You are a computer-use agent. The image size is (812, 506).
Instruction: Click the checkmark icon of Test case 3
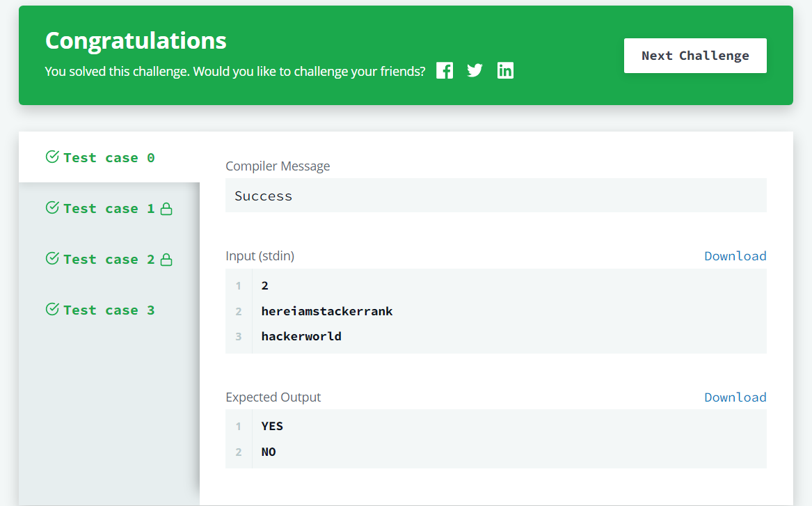52,309
